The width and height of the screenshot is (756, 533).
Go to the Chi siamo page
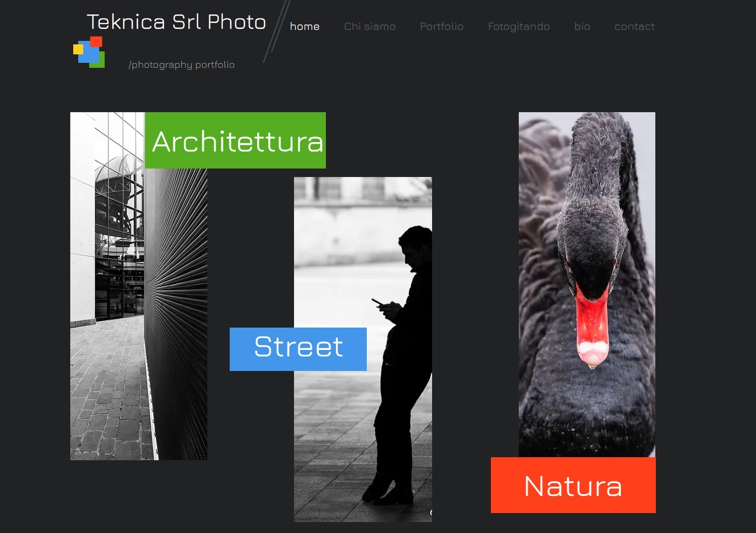pyautogui.click(x=370, y=26)
